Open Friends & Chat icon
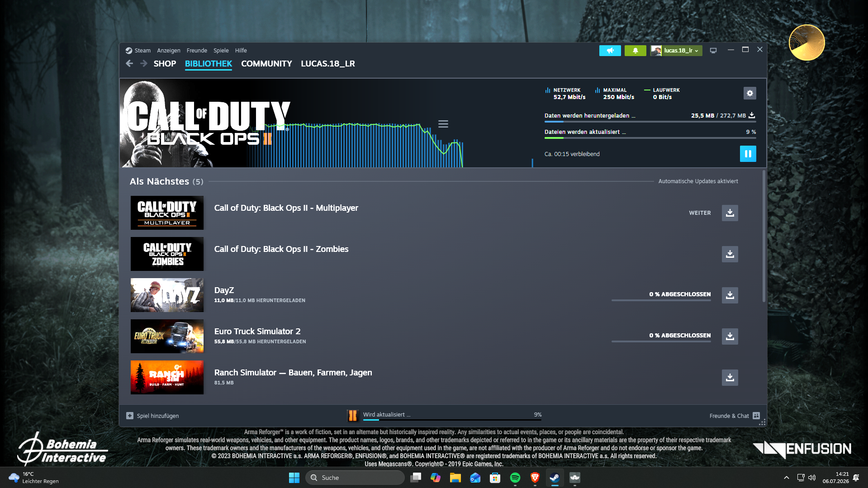Screen dimensions: 868x488 [x=756, y=416]
